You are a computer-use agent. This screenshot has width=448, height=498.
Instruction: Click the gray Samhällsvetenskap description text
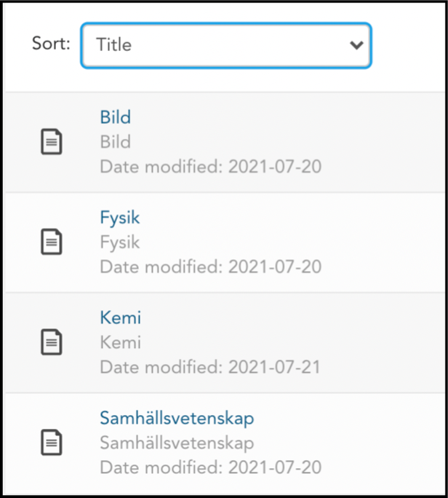coord(177,443)
